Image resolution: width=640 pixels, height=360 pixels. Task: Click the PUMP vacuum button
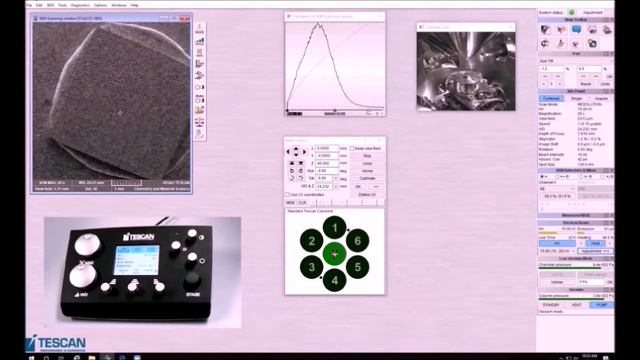[x=602, y=305]
